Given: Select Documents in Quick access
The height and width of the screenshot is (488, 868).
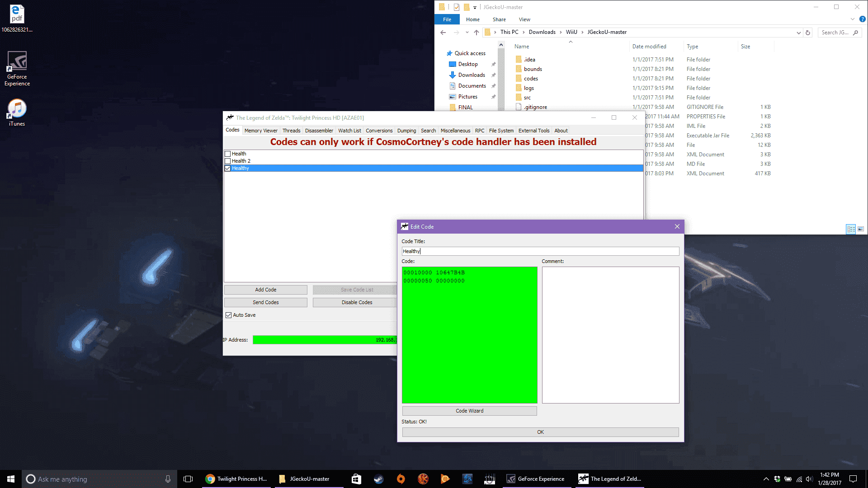Looking at the screenshot, I should coord(472,86).
